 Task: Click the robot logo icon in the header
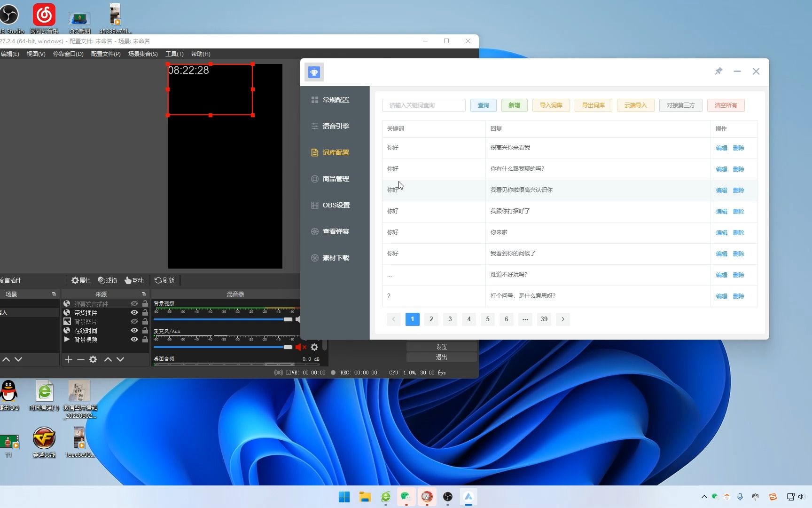pyautogui.click(x=314, y=72)
